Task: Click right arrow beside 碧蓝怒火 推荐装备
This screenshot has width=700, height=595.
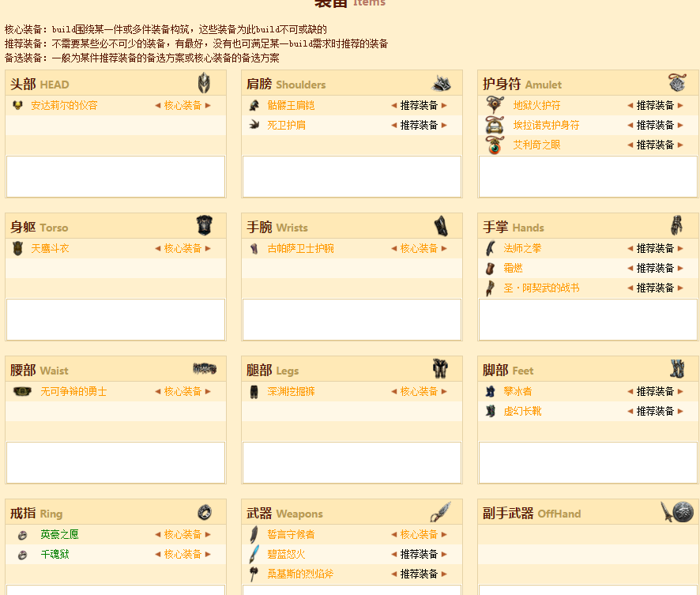Action: coord(444,555)
